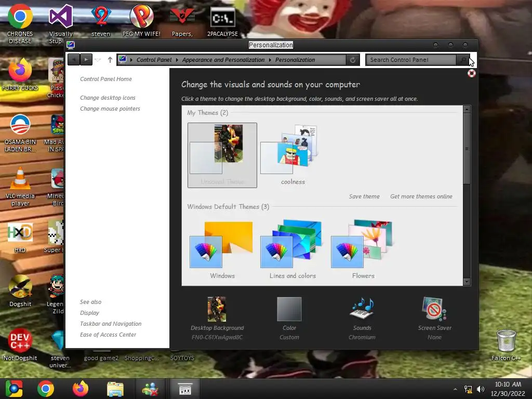Click the search magnifier icon
532x399 pixels.
(463, 60)
